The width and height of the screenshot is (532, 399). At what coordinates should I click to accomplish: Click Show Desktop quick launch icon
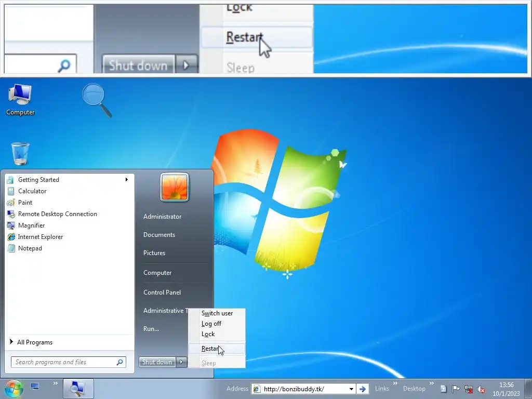coord(35,387)
